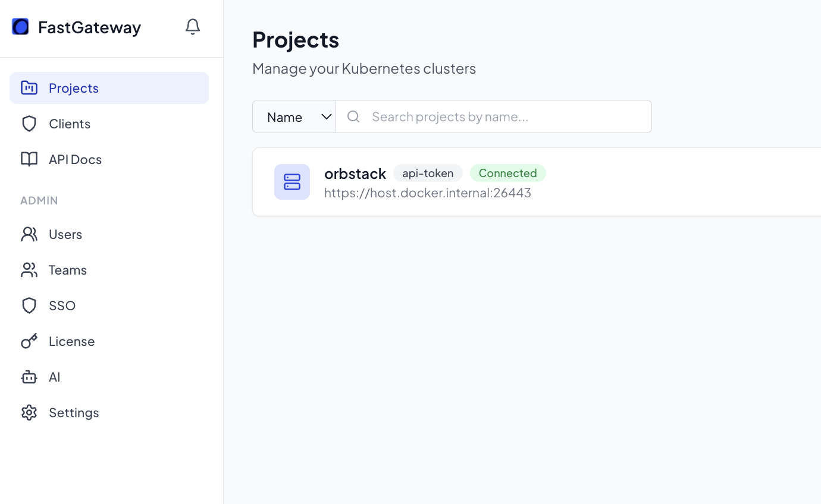Screen dimensions: 821x504
Task: Click the API Docs book icon
Action: coord(29,159)
